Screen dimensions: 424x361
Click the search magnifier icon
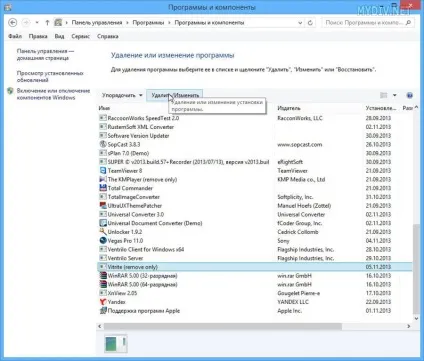409,23
